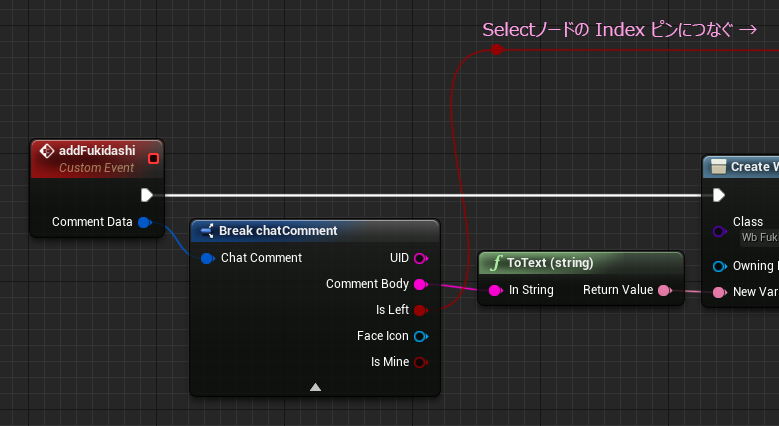Click the UID label

(399, 258)
